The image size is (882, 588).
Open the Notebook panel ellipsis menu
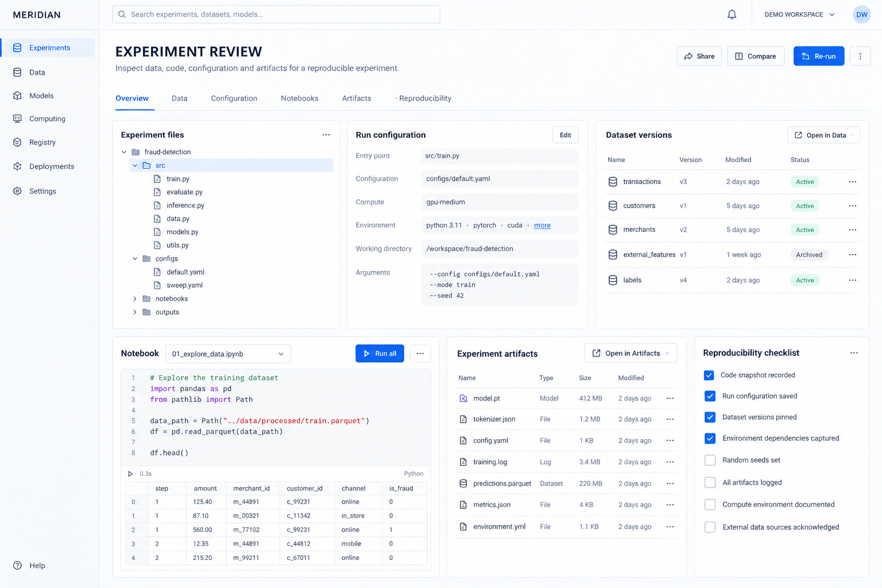click(x=420, y=354)
